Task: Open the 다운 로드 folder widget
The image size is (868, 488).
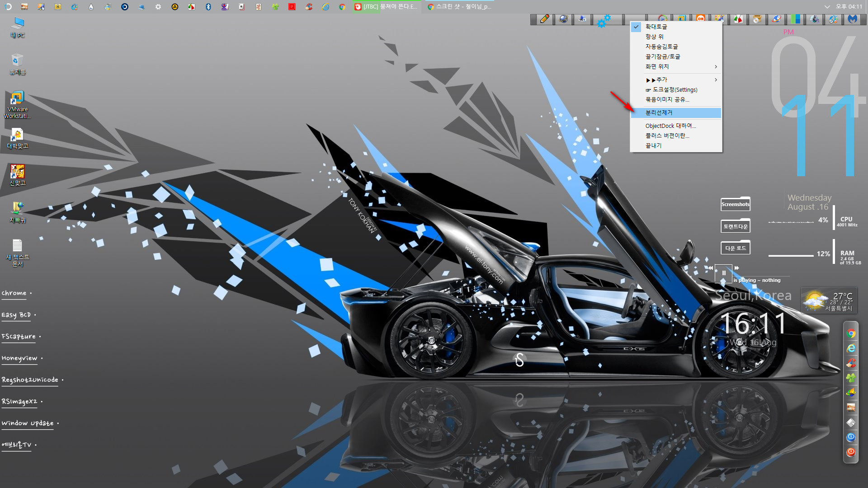Action: (x=735, y=248)
